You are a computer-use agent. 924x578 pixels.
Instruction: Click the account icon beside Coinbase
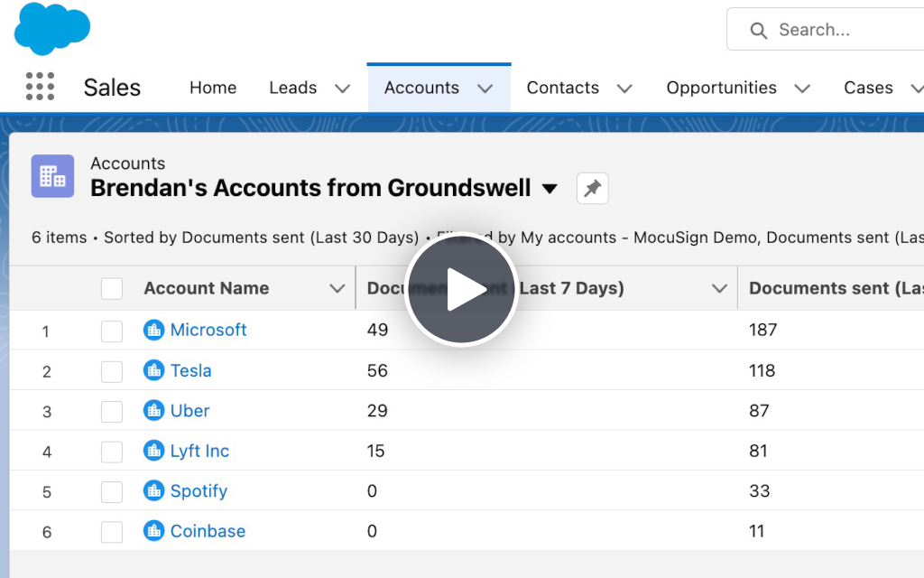pyautogui.click(x=153, y=531)
